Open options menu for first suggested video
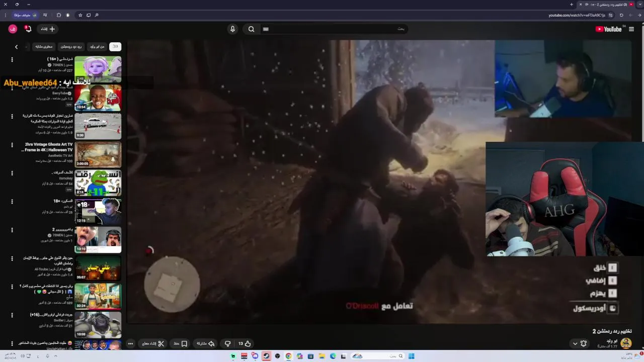This screenshot has width=644, height=362. (12, 60)
